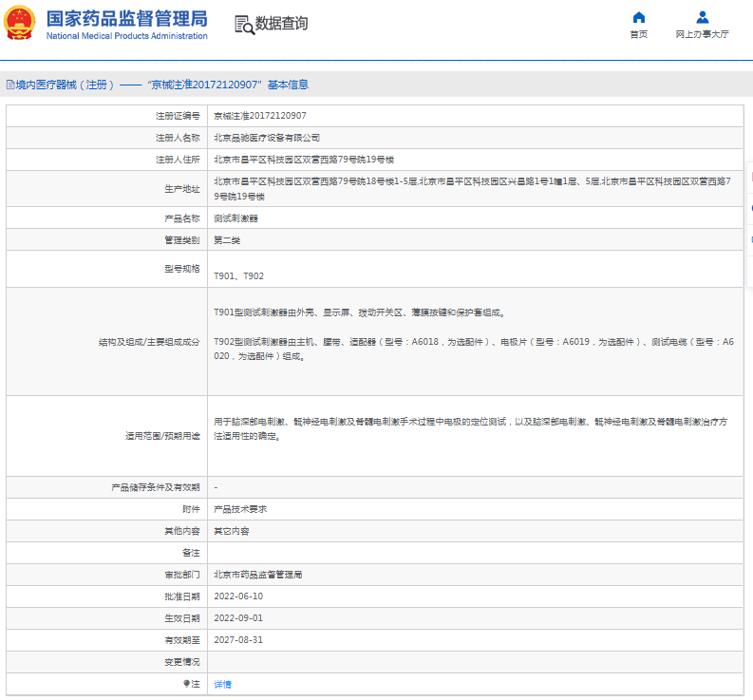Click the house icon above 首页
753x700 pixels.
[x=639, y=17]
